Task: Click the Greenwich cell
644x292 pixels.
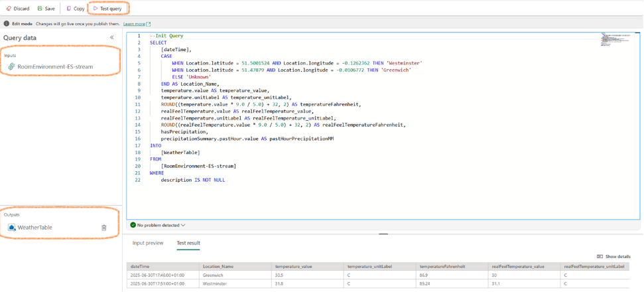Action: [x=235, y=275]
